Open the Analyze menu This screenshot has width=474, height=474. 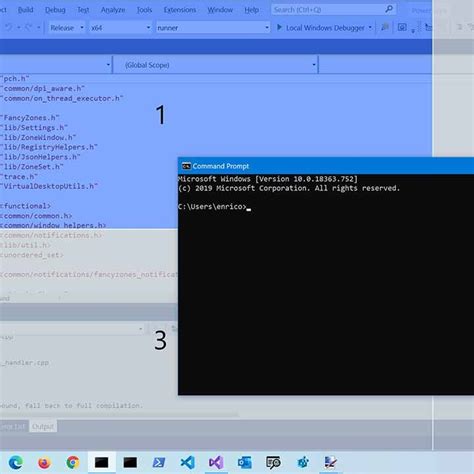[x=113, y=10]
